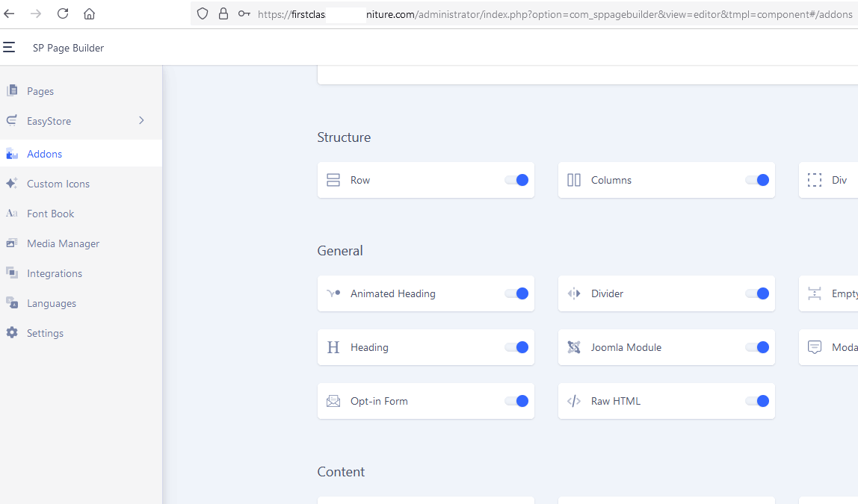858x504 pixels.
Task: Click the browser home icon
Action: [x=89, y=13]
